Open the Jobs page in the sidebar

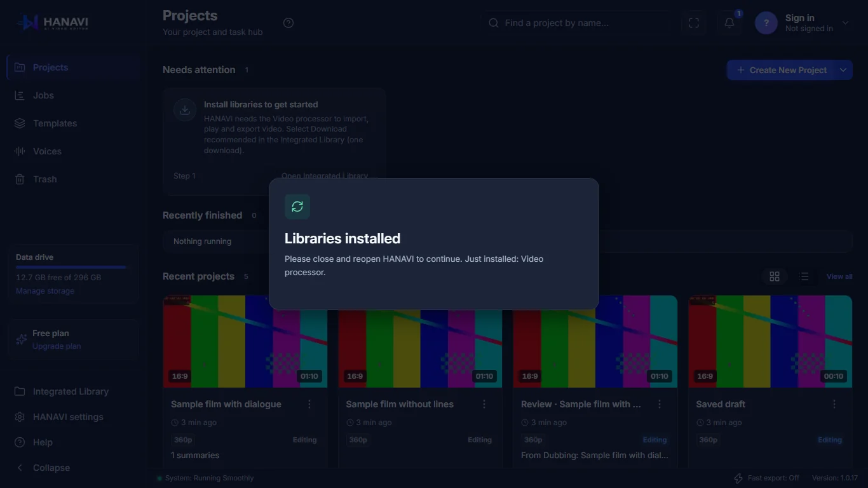coord(74,95)
